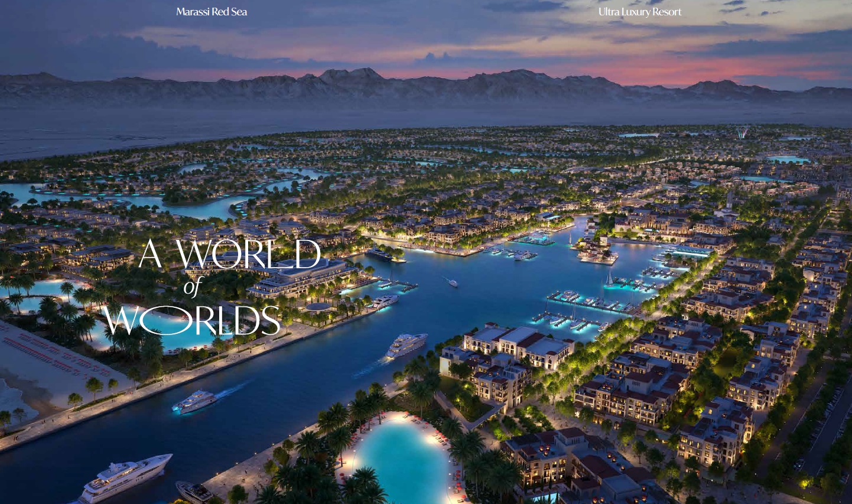Click the small boat crossing the marina

click(453, 283)
